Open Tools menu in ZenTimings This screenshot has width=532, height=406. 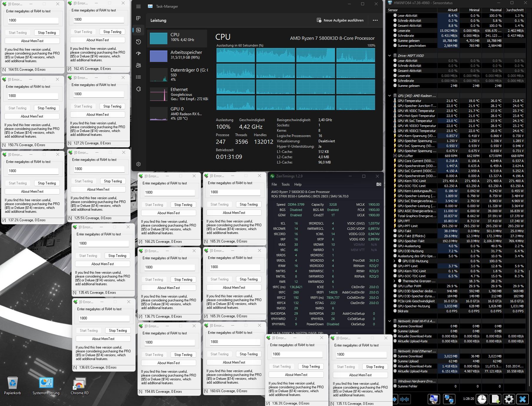tap(285, 184)
